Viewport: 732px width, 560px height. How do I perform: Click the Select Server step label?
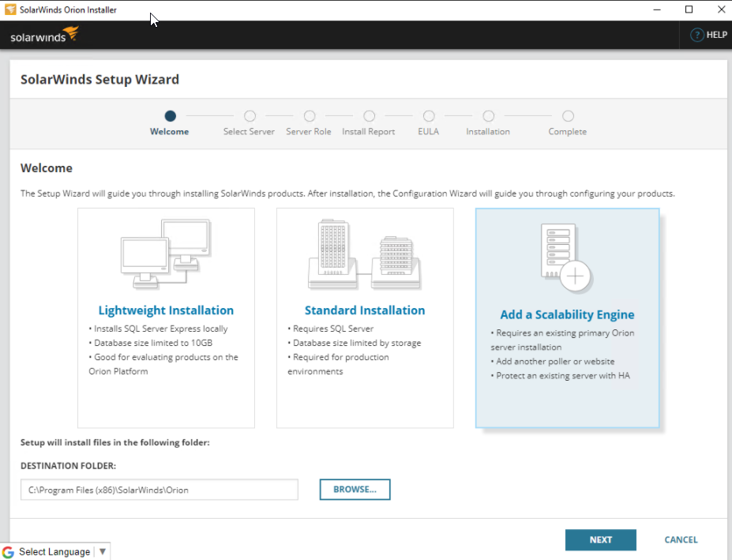(x=249, y=132)
